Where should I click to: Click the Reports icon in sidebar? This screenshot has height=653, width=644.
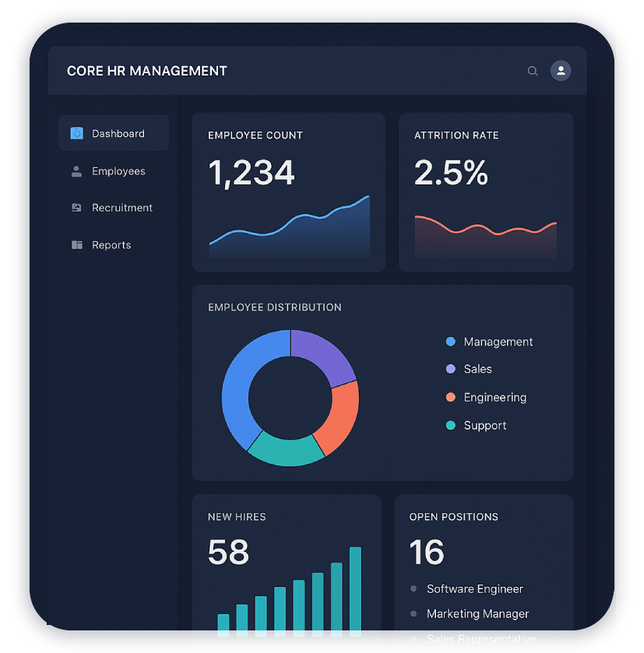coord(76,245)
